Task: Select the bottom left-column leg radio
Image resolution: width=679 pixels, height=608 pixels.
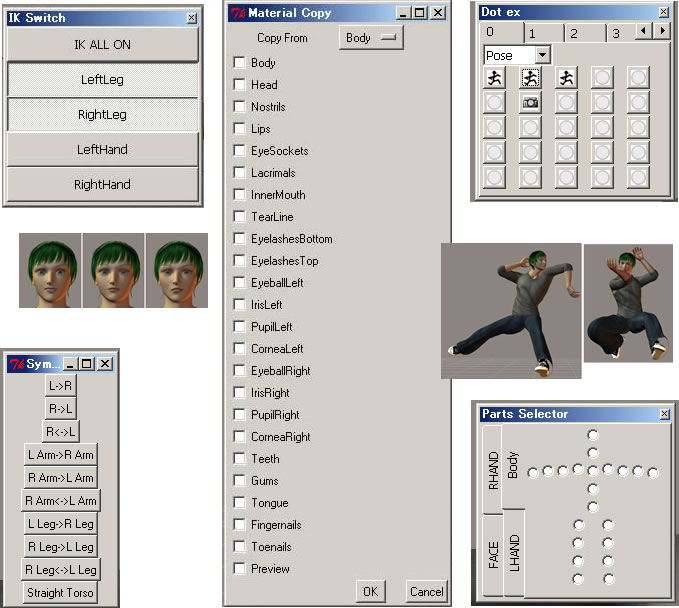Action: (578, 579)
